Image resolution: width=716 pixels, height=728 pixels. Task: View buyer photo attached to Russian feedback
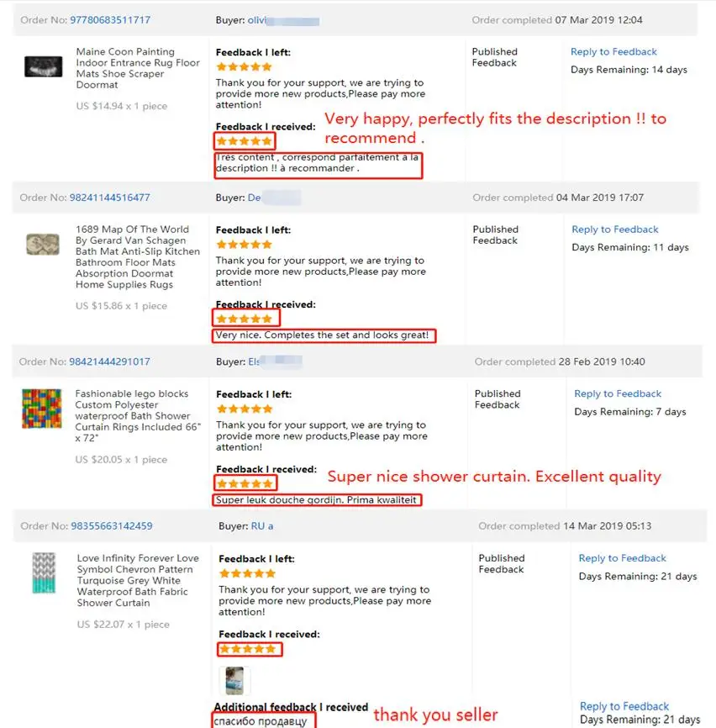point(234,681)
